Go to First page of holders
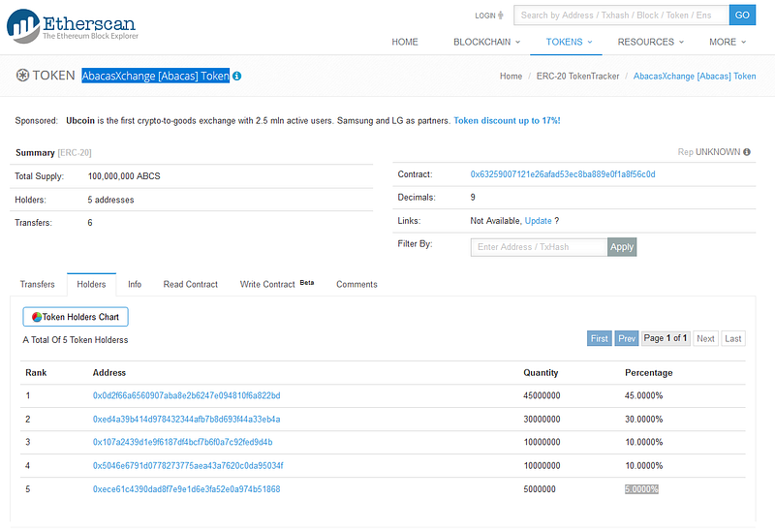Viewport: 775px width, 532px height. (599, 339)
